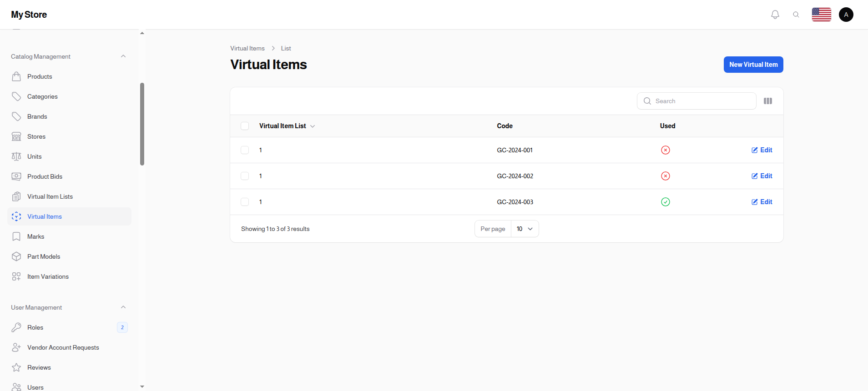Click the Reviews star icon

point(16,367)
